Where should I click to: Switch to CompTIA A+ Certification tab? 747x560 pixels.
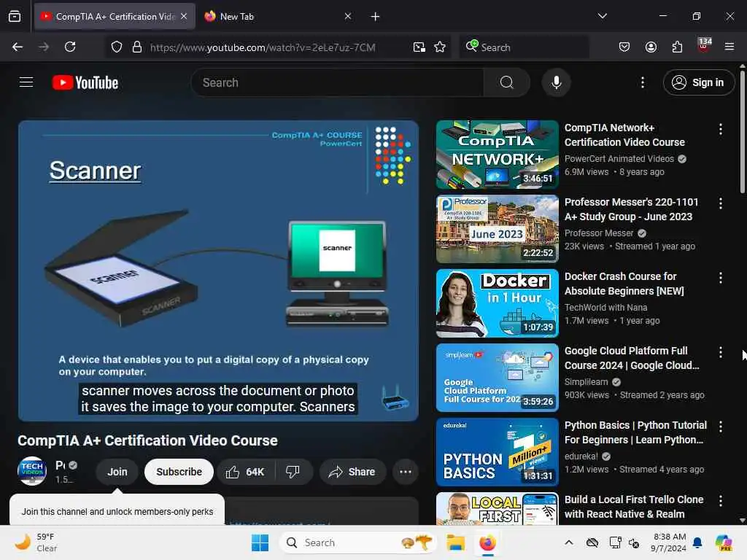(x=115, y=16)
